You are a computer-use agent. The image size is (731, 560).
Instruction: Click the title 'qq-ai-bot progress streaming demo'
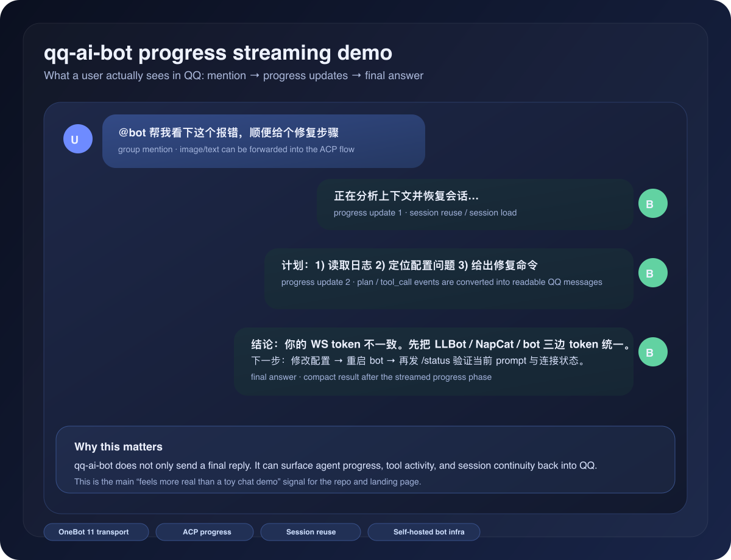click(218, 53)
